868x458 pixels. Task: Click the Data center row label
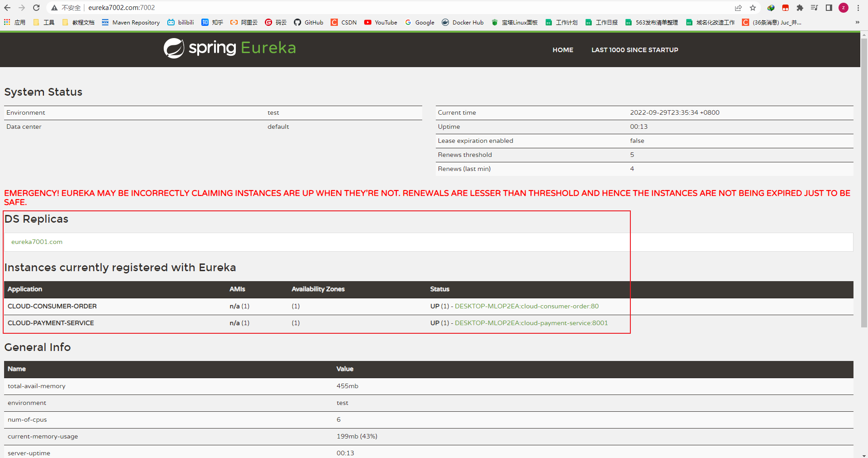coord(24,127)
